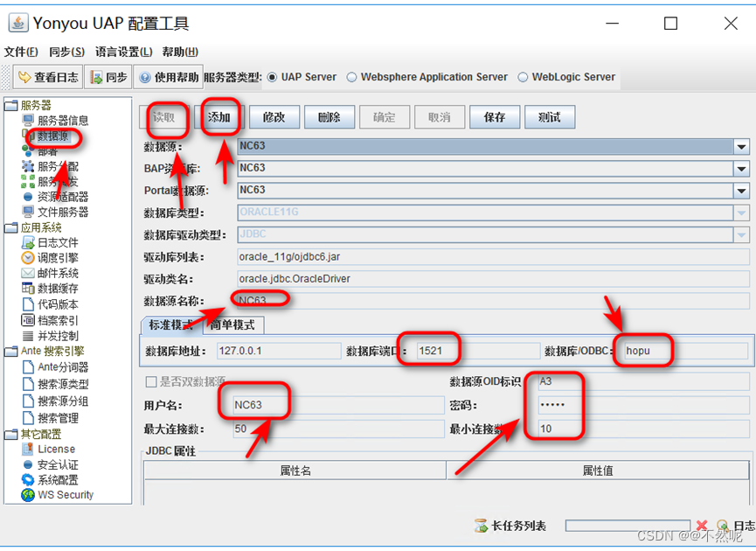Click the 系统配置 tree icon
This screenshot has height=551, width=756.
[x=28, y=479]
